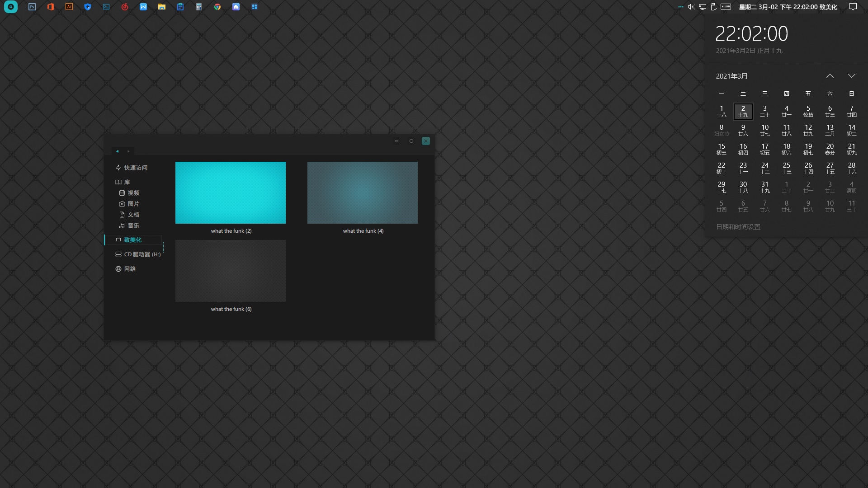Open 日期和时间设置 link
This screenshot has width=868, height=488.
(738, 227)
